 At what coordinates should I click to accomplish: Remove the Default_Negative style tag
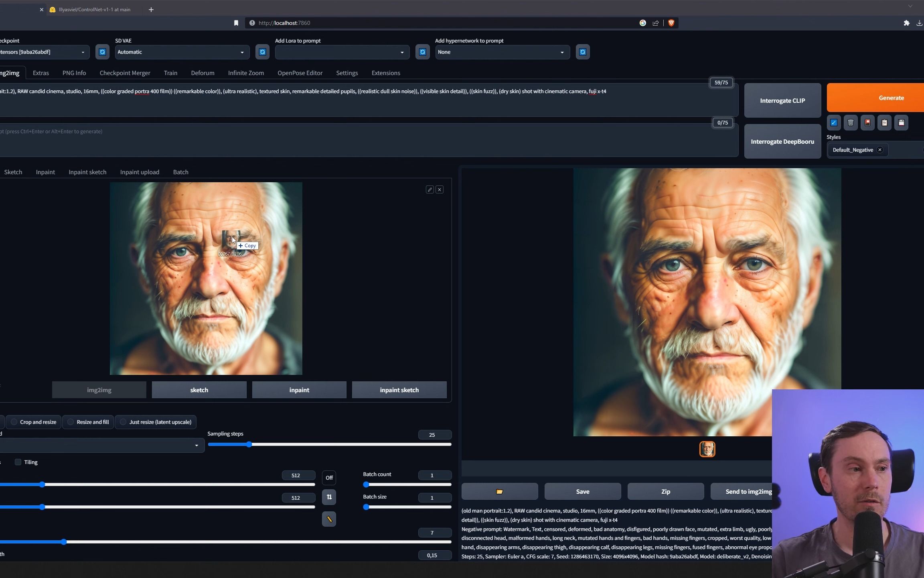click(x=880, y=150)
